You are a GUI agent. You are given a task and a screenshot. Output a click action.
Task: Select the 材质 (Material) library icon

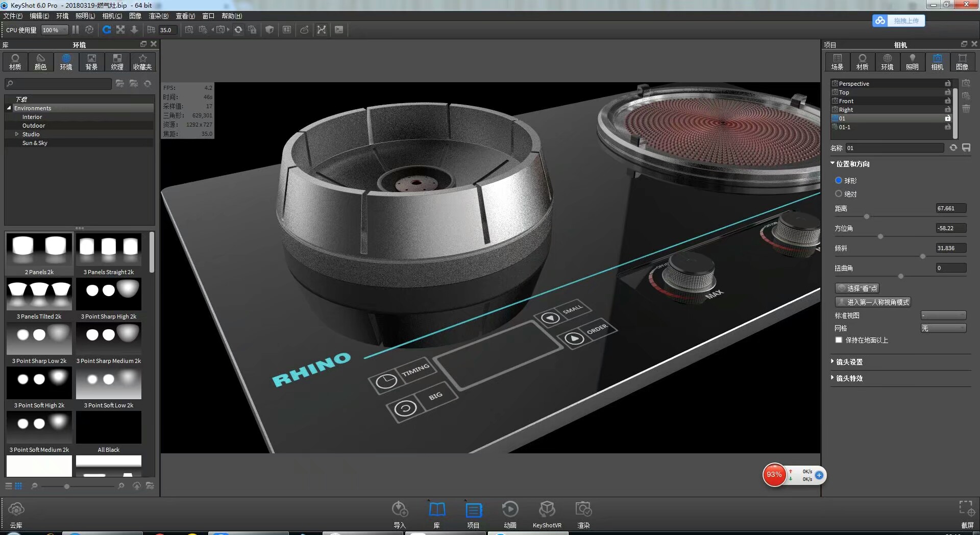pyautogui.click(x=15, y=62)
